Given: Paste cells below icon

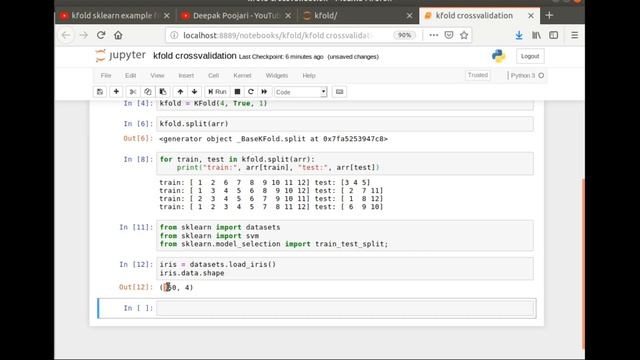Looking at the screenshot, I should point(163,92).
